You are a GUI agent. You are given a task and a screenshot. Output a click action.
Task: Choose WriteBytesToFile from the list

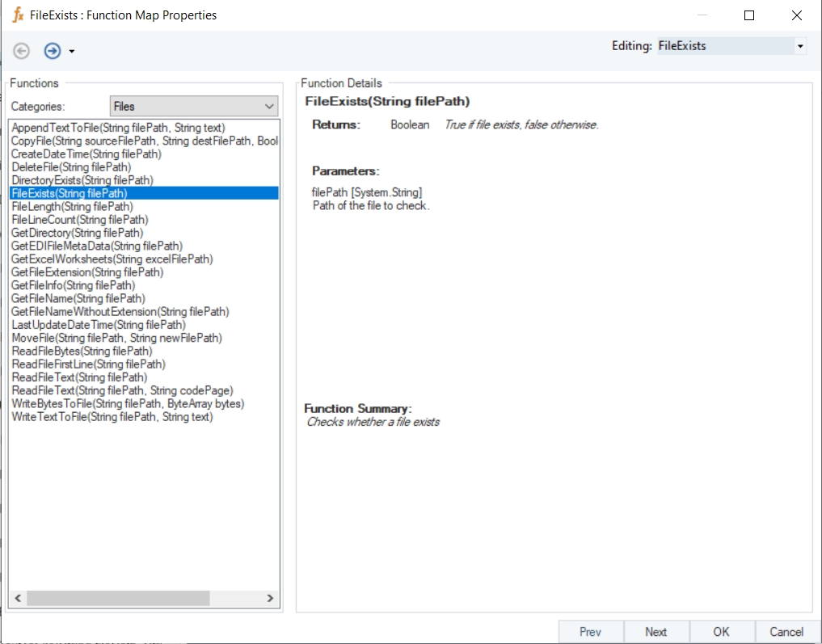(127, 403)
